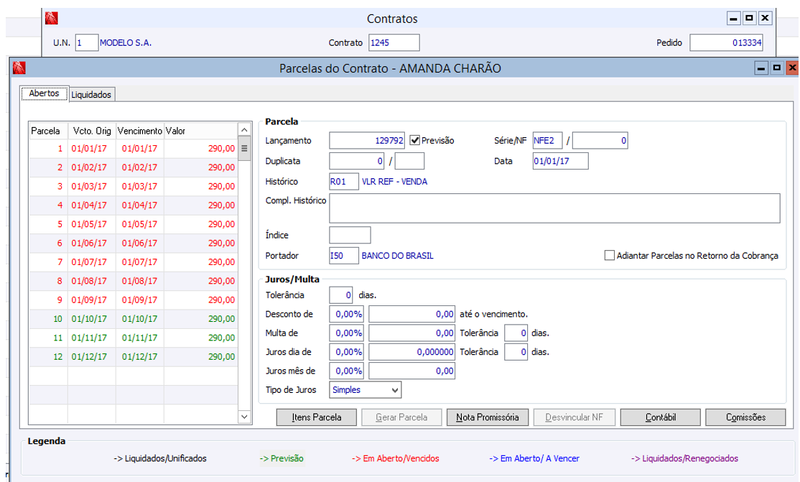
Task: Click the red app icon in the Contratos title bar
Action: pos(51,18)
